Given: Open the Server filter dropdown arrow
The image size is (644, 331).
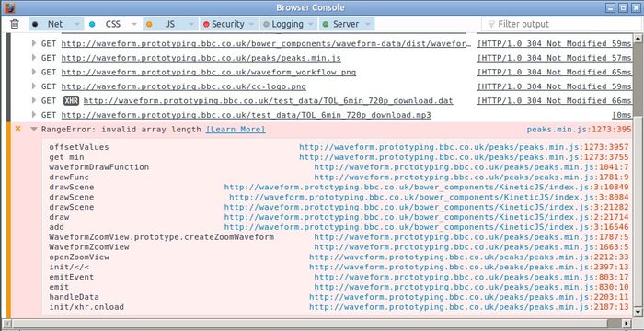Looking at the screenshot, I should (368, 24).
